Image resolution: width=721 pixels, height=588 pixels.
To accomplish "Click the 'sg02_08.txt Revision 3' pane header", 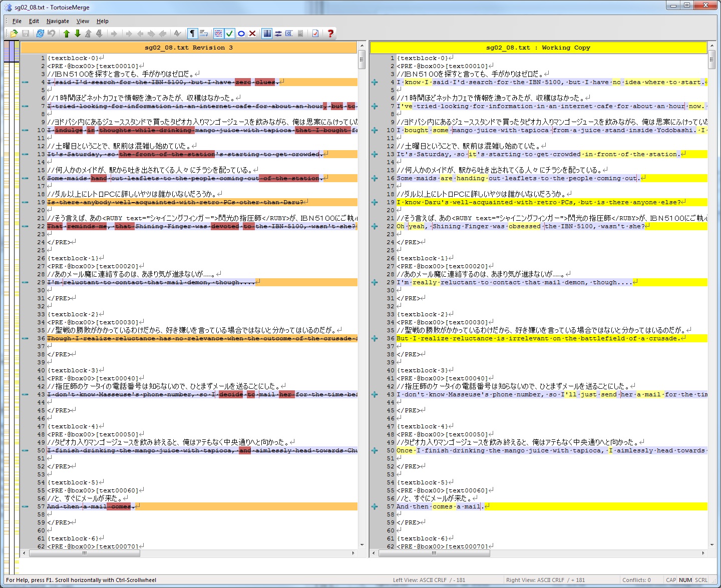I will pyautogui.click(x=189, y=48).
